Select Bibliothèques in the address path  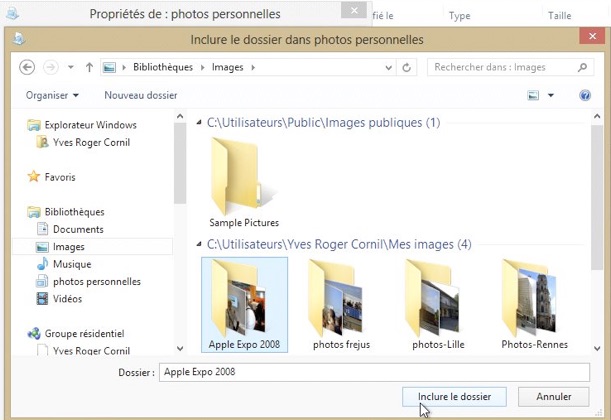(x=163, y=67)
